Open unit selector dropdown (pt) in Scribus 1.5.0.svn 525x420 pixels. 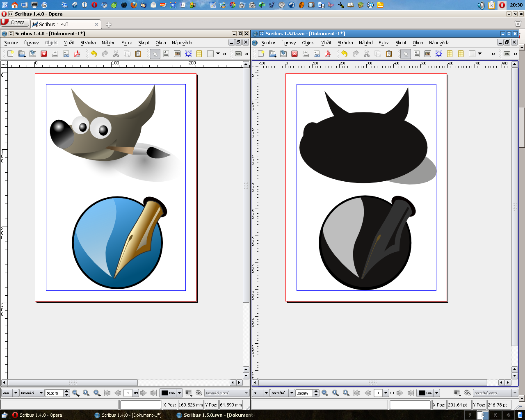coord(261,393)
